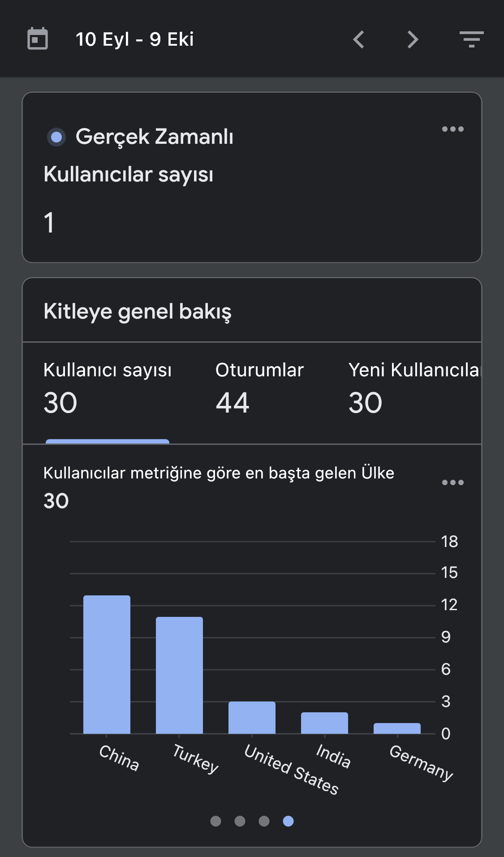
Task: Select the fourth active page dot
Action: click(x=289, y=821)
